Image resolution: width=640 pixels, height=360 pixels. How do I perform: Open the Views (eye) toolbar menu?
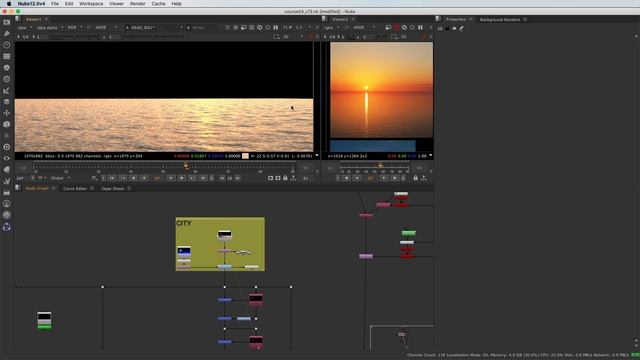pos(7,158)
